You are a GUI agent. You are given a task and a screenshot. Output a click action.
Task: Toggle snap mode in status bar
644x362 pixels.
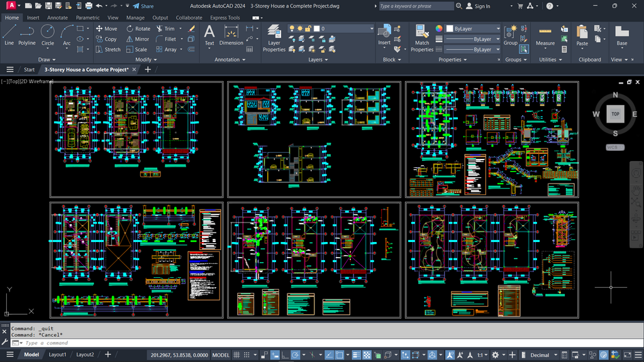point(247,355)
